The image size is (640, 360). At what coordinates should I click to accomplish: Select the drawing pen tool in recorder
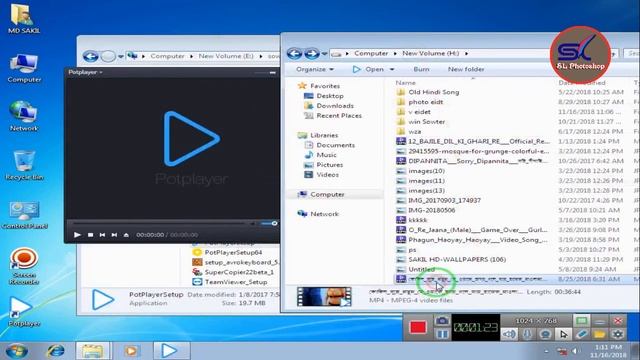582,334
